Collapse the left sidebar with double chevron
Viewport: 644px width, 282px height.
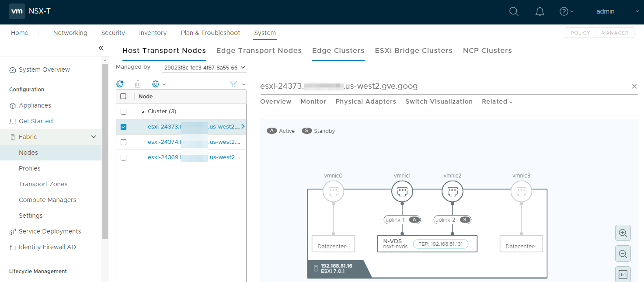(101, 48)
